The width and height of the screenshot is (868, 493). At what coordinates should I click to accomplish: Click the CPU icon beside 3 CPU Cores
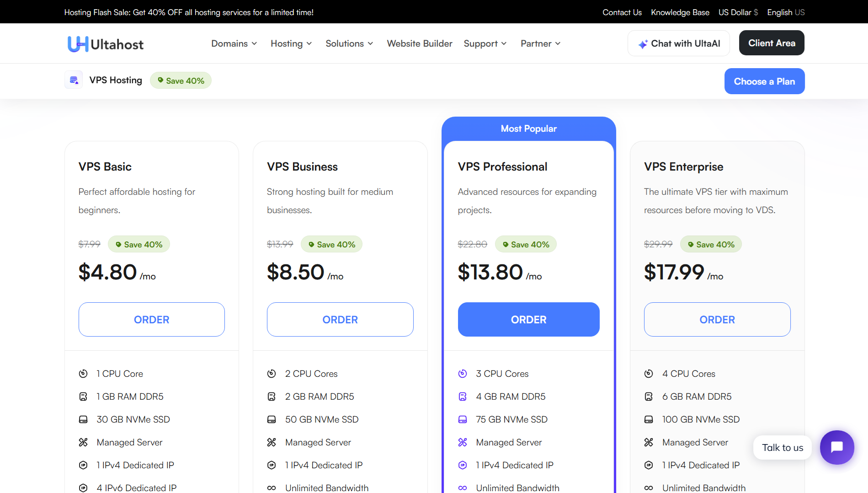click(x=463, y=374)
